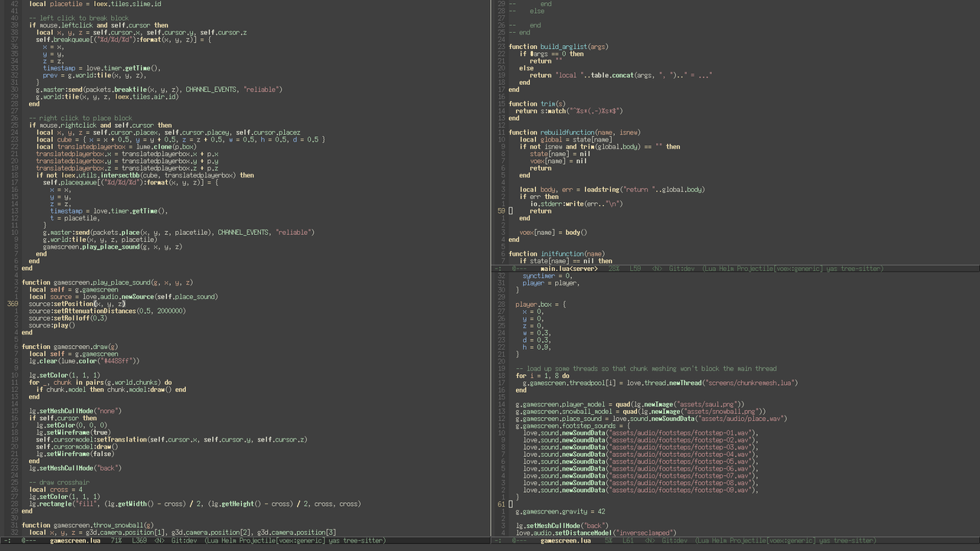Screen dimensions: 980x551
Task: Click the hollow cursor box at line 59
Action: (x=511, y=210)
